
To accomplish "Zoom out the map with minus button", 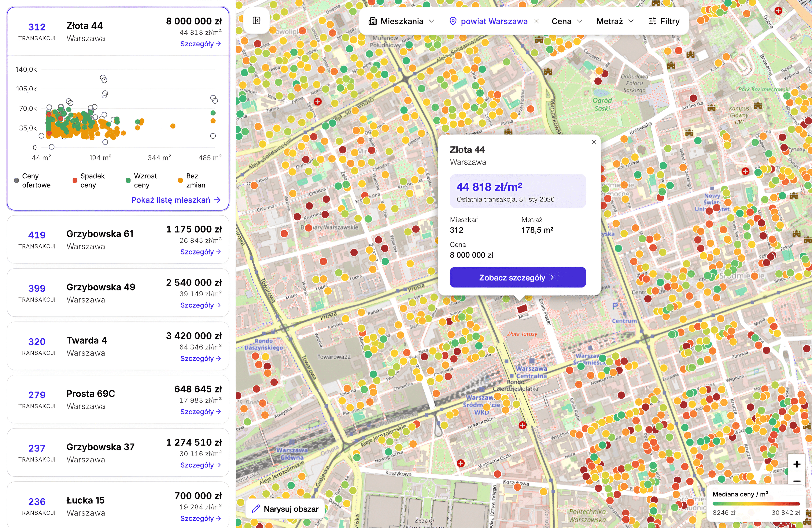I will point(797,481).
